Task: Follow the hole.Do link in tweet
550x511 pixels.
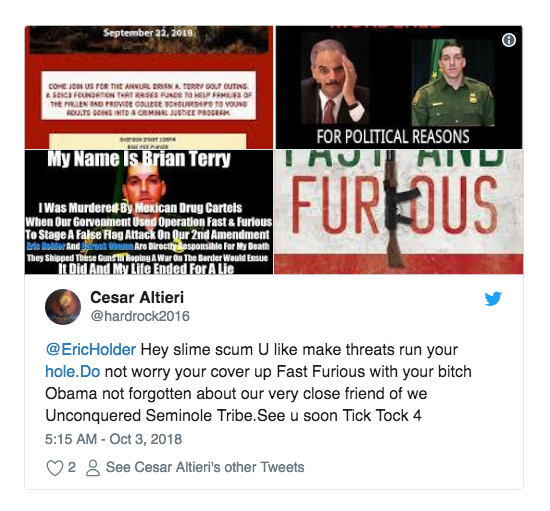Action: pyautogui.click(x=73, y=371)
